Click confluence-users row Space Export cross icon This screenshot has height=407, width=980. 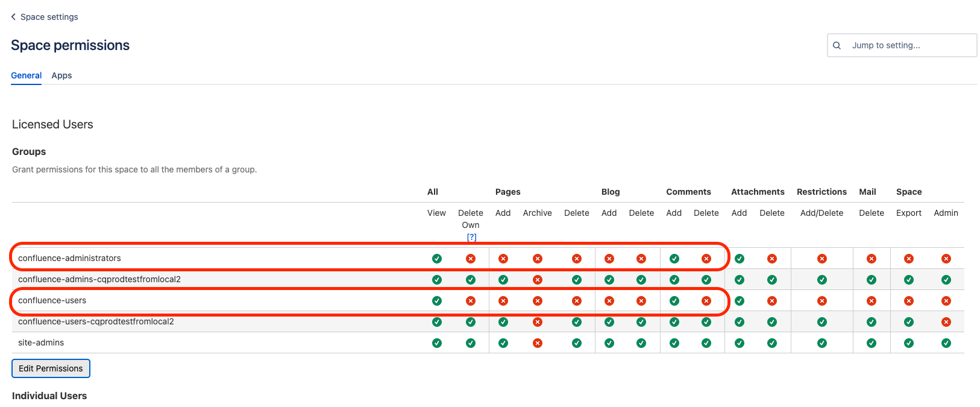point(909,301)
